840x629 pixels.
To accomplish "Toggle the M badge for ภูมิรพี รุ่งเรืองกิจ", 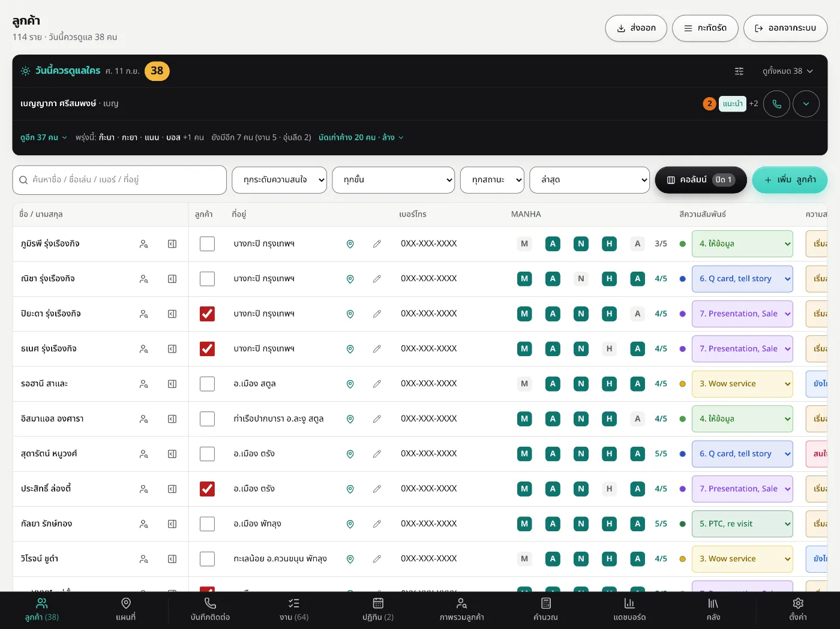I will [524, 244].
